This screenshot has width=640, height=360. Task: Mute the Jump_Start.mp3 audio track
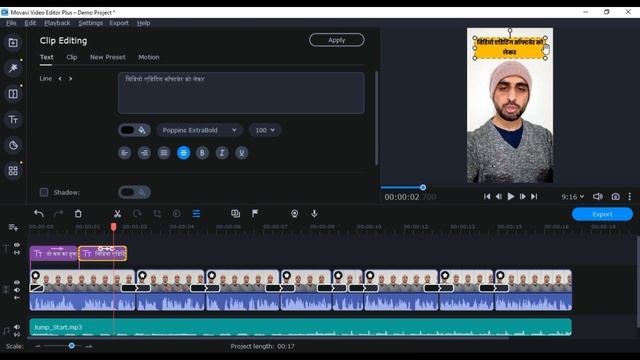[x=17, y=327]
